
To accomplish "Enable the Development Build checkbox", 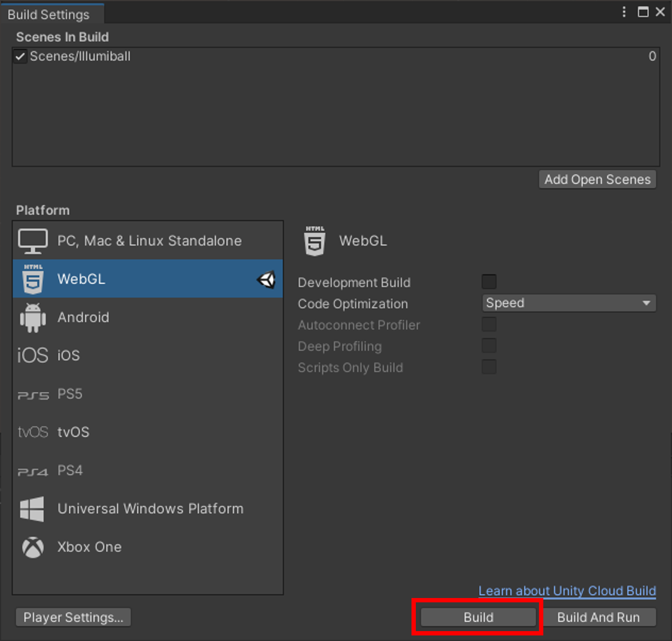I will point(489,282).
